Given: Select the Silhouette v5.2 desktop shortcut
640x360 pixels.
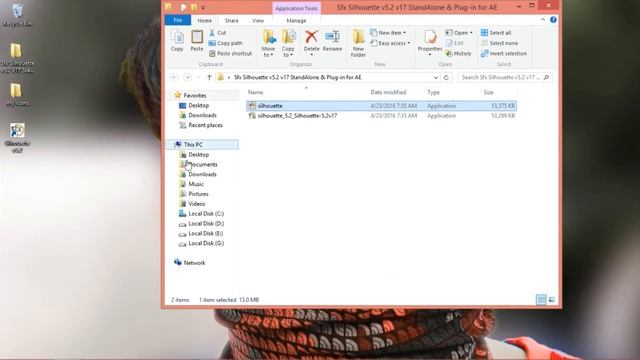Looking at the screenshot, I should click(17, 138).
